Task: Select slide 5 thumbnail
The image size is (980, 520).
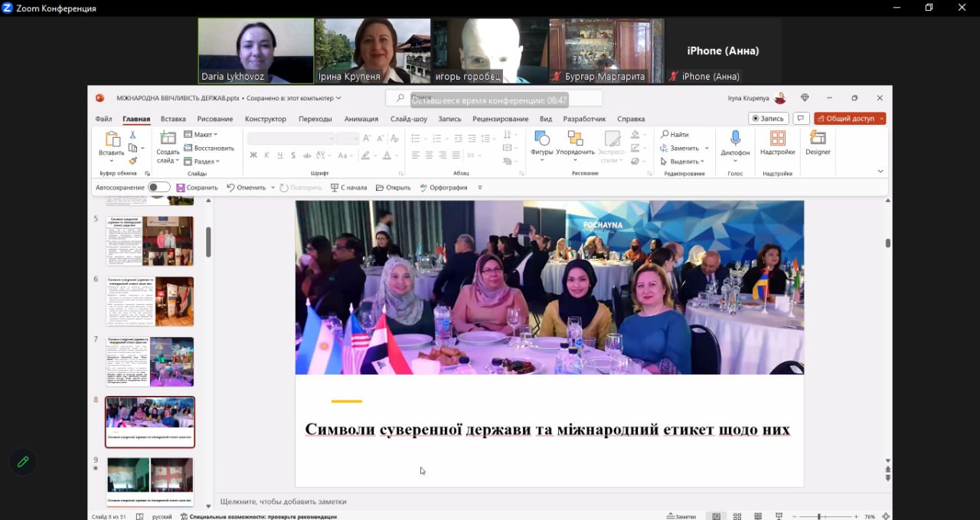Action: coord(150,240)
